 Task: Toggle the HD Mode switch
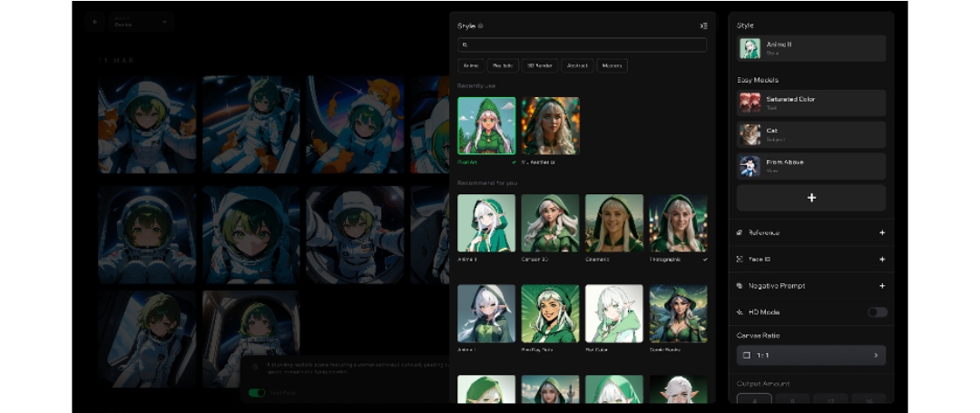point(877,312)
